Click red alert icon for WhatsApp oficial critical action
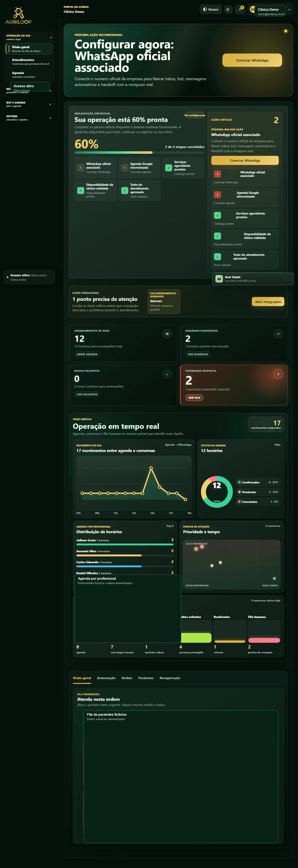The image size is (298, 868). (217, 174)
